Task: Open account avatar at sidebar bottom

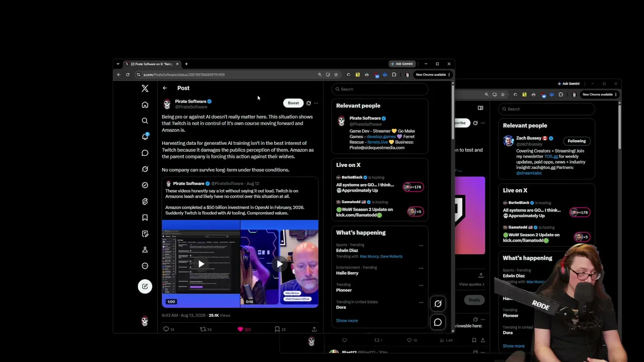Action: 145,321
